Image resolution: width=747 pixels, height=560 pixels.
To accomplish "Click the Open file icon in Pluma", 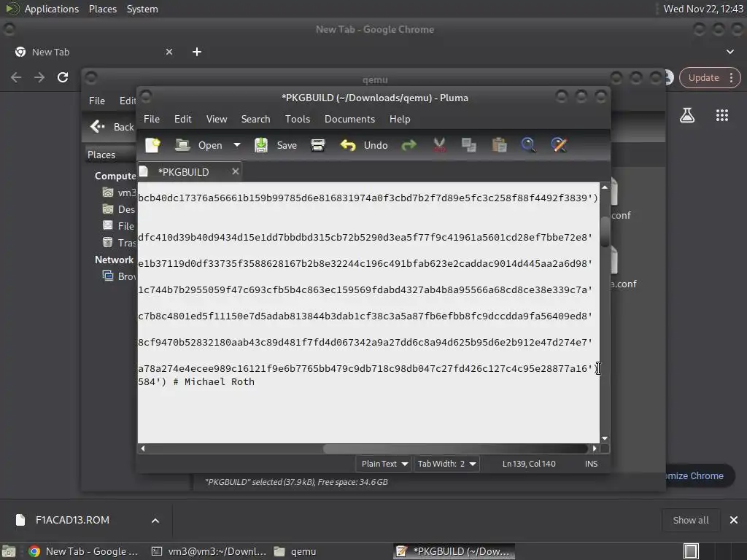I will 182,145.
